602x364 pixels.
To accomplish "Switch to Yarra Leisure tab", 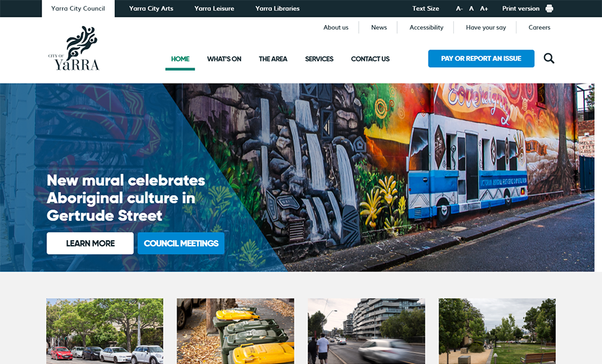I will point(214,9).
